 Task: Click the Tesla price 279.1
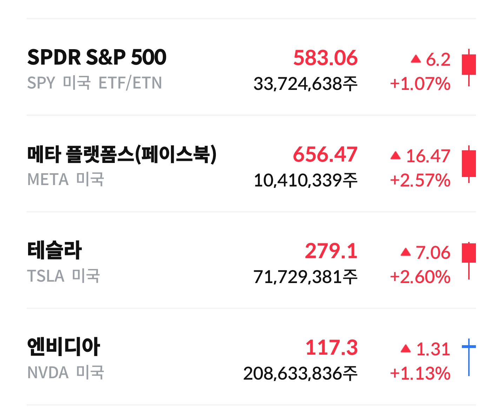click(331, 251)
